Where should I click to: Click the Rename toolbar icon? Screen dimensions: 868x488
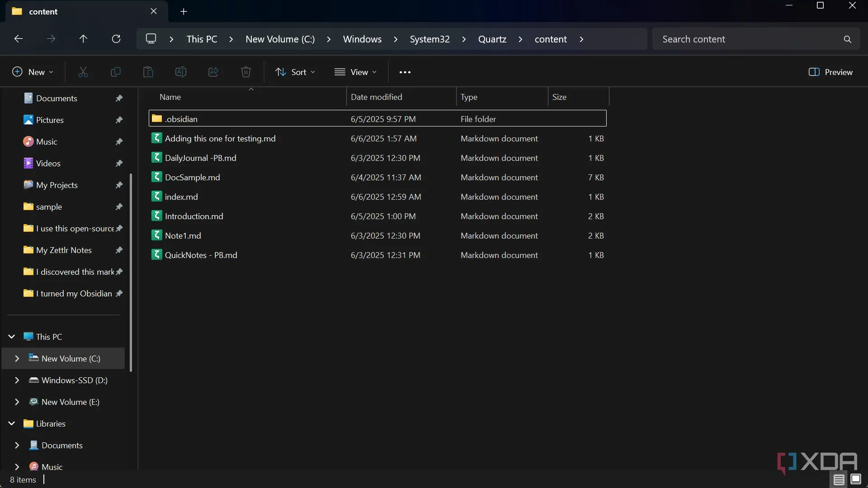coord(180,72)
